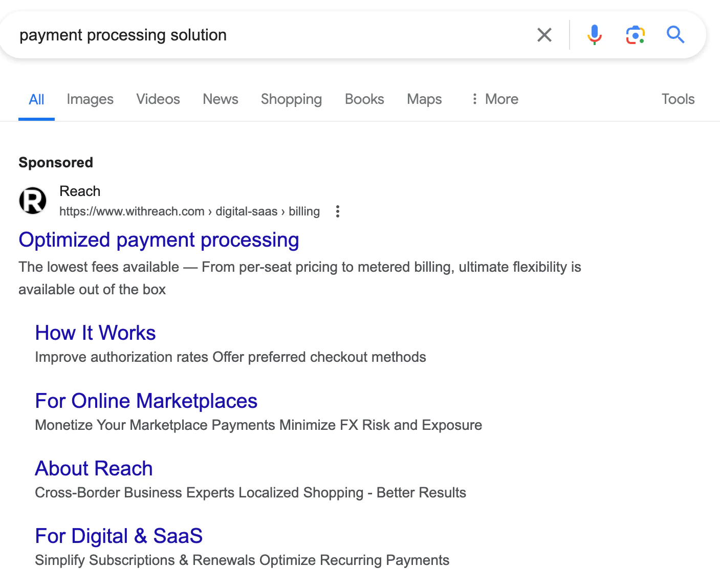Click the blue magnifying glass search icon
The image size is (720, 588).
click(675, 35)
